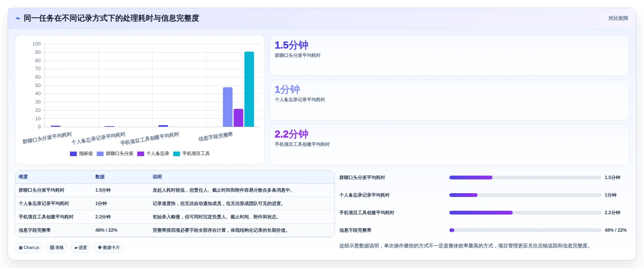The height and width of the screenshot is (268, 644).
Task: Click the 信息字段完整率 chart axis label
Action: [216, 137]
